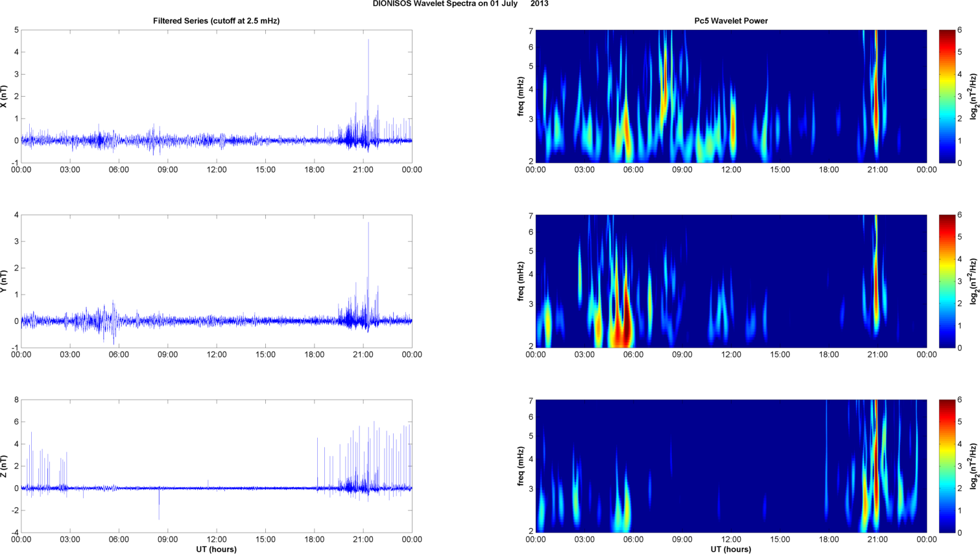Click the "Z (nT)" axis label
980x554 pixels.
click(x=5, y=466)
